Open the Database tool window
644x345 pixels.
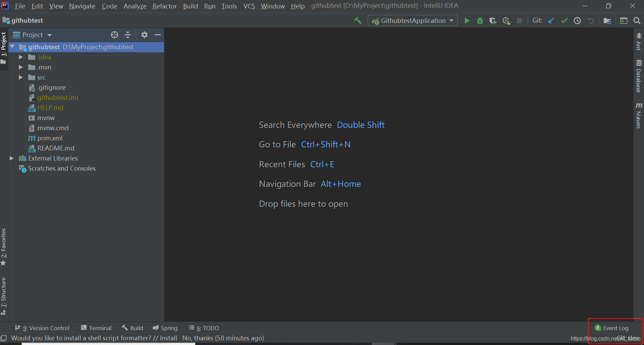[x=639, y=76]
